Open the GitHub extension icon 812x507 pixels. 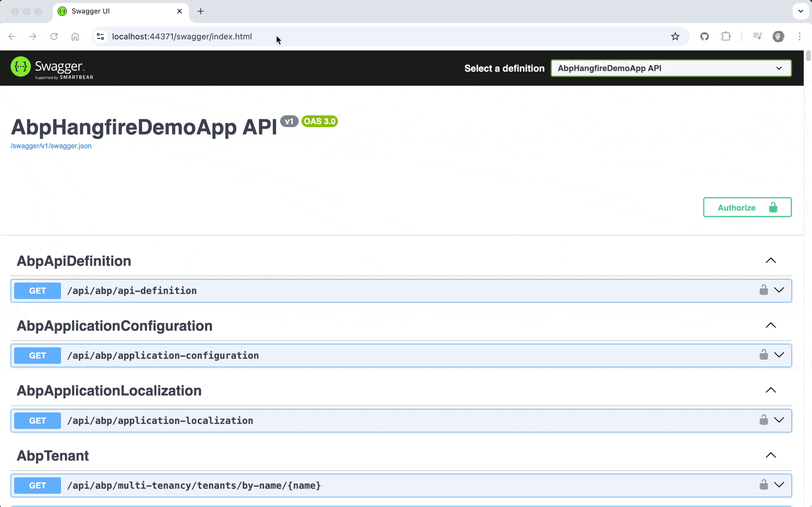704,37
